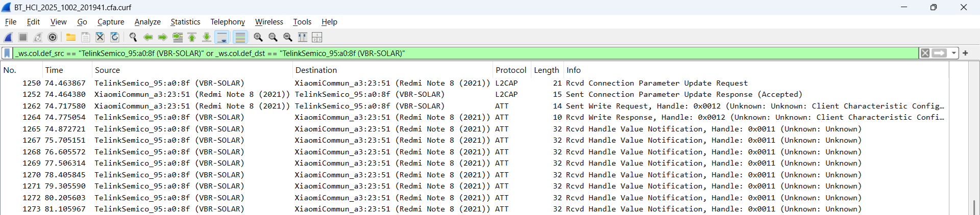Jump to the first packet
The width and height of the screenshot is (980, 215).
192,37
